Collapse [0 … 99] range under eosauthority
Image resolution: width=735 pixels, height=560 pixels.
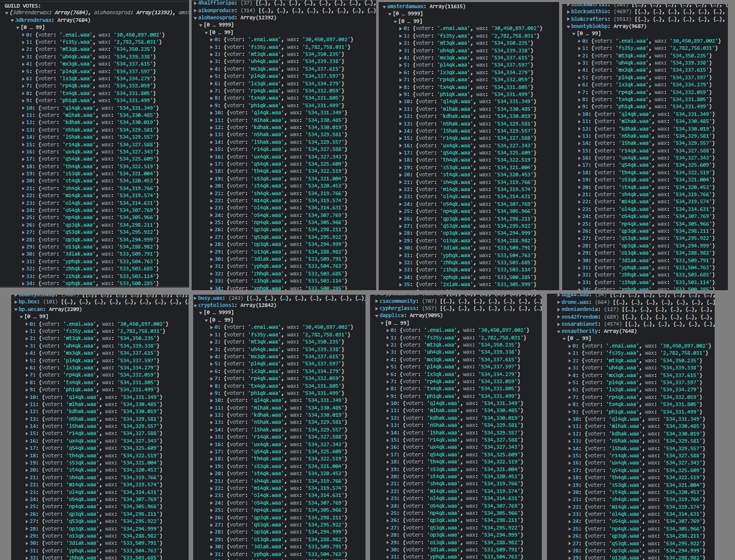coord(565,338)
